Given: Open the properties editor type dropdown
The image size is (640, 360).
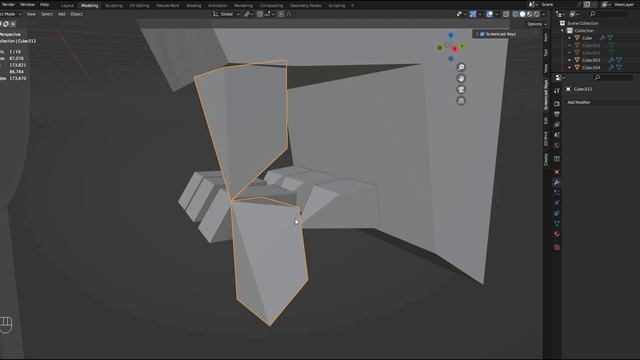Looking at the screenshot, I should tap(560, 77).
